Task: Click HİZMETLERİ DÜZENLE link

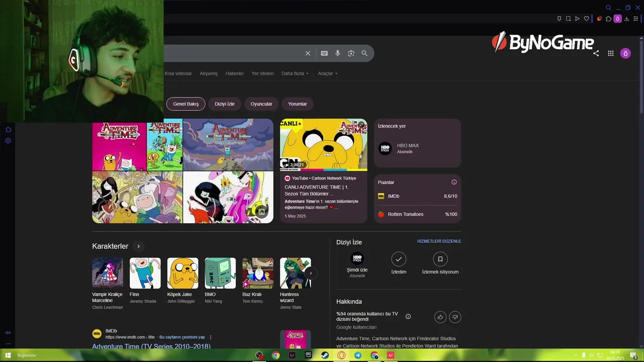Action: point(439,241)
